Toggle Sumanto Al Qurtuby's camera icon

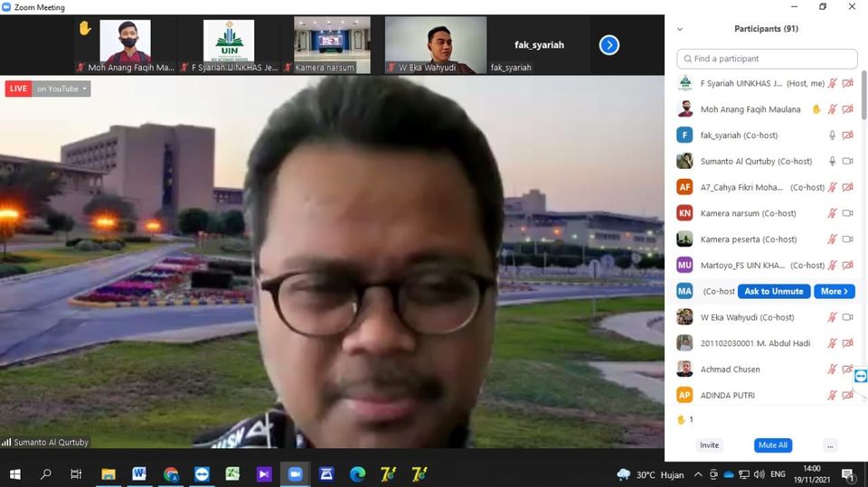(848, 162)
